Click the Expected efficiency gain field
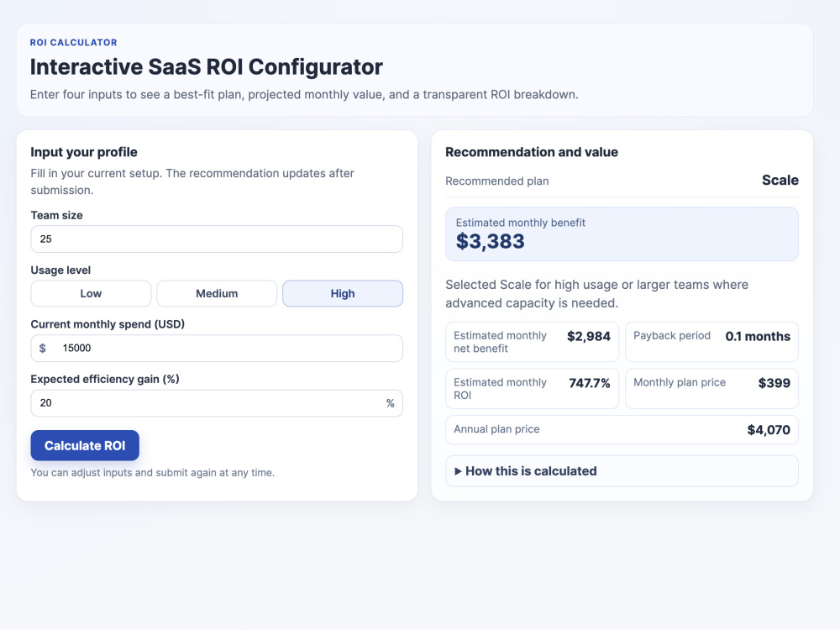This screenshot has height=630, width=840. click(x=217, y=403)
